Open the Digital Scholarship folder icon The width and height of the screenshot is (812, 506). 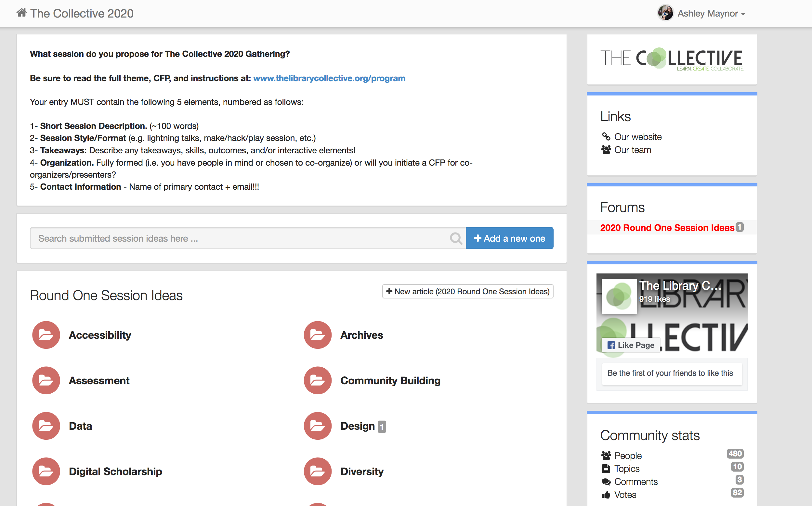[x=46, y=472]
